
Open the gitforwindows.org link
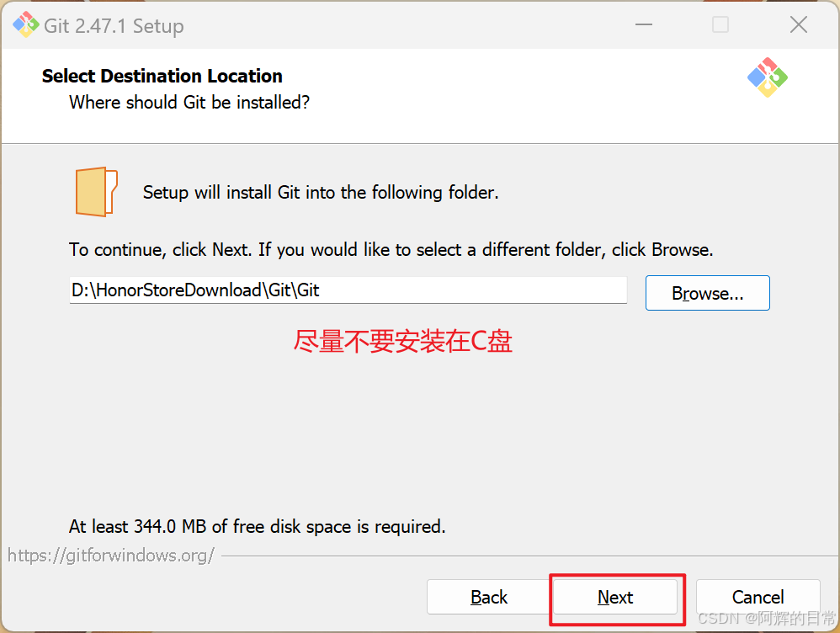coord(111,556)
